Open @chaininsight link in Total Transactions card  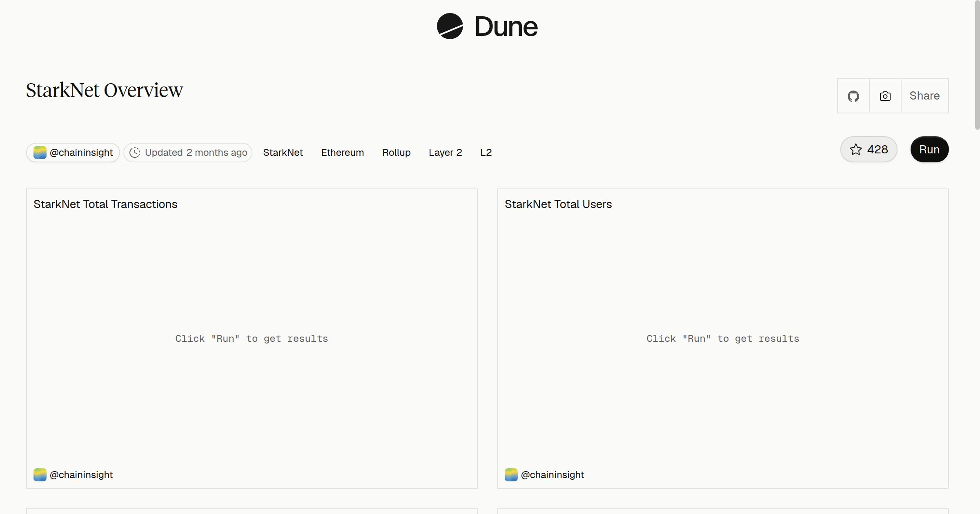[x=81, y=475]
